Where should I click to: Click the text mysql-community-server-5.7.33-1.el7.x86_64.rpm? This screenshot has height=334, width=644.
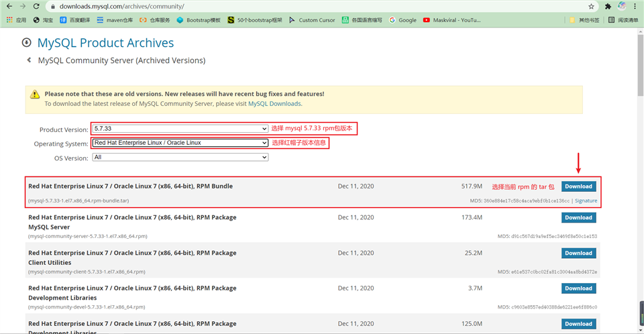tap(87, 236)
